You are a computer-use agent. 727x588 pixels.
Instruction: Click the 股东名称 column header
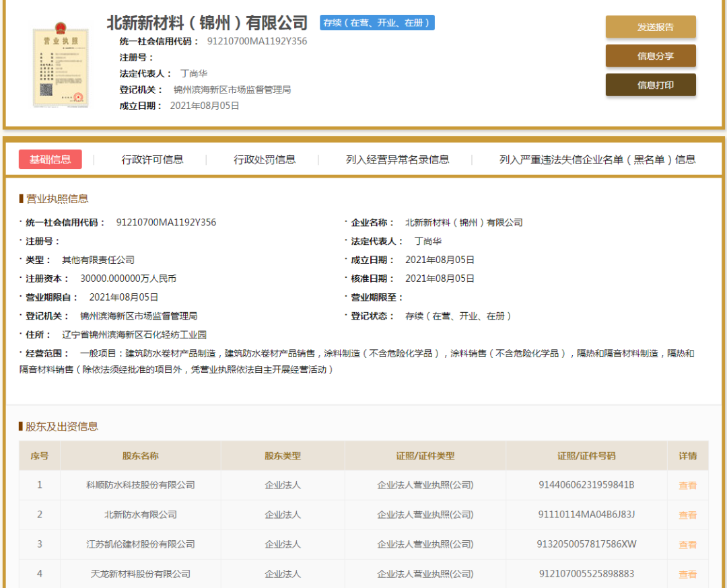click(141, 456)
